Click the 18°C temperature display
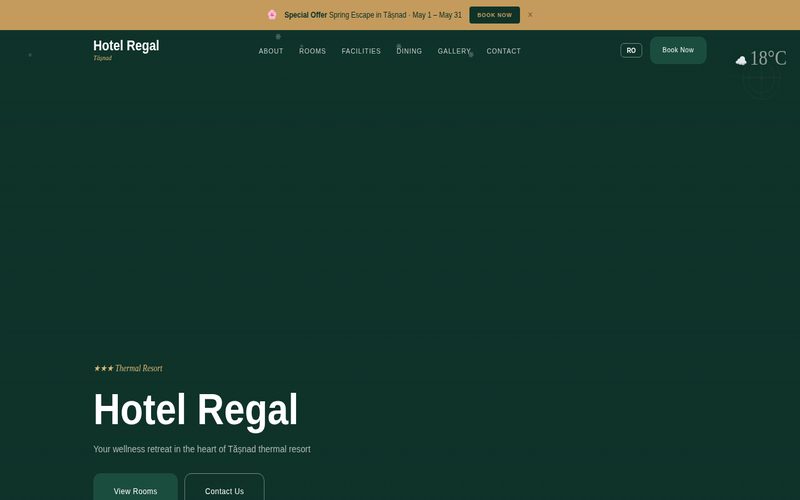Viewport: 800px width, 500px height. point(768,59)
